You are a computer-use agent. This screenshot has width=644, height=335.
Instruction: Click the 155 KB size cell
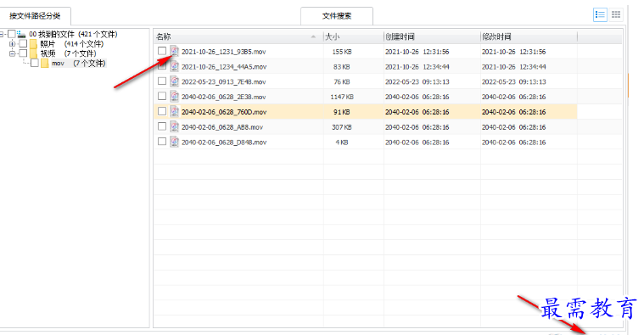click(x=342, y=52)
